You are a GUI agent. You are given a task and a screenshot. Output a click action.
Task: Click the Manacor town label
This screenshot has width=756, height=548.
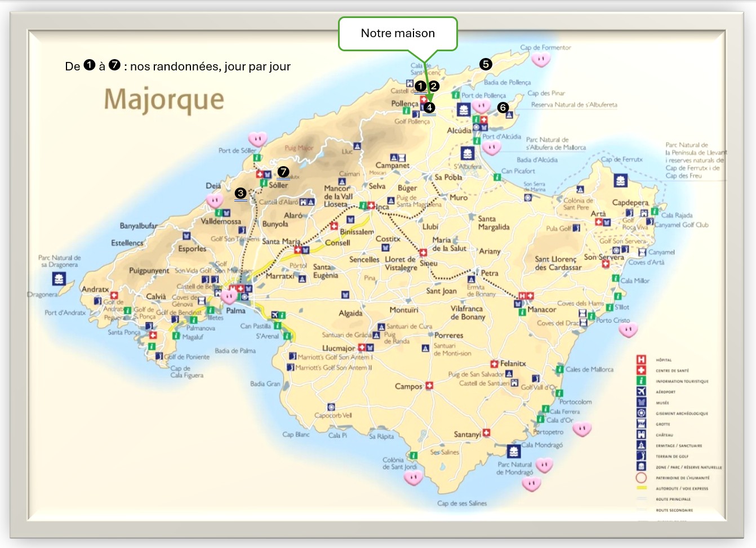tap(541, 310)
